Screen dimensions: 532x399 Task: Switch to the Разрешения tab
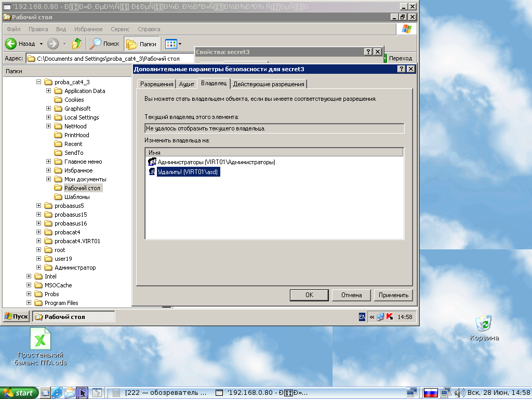pyautogui.click(x=156, y=84)
